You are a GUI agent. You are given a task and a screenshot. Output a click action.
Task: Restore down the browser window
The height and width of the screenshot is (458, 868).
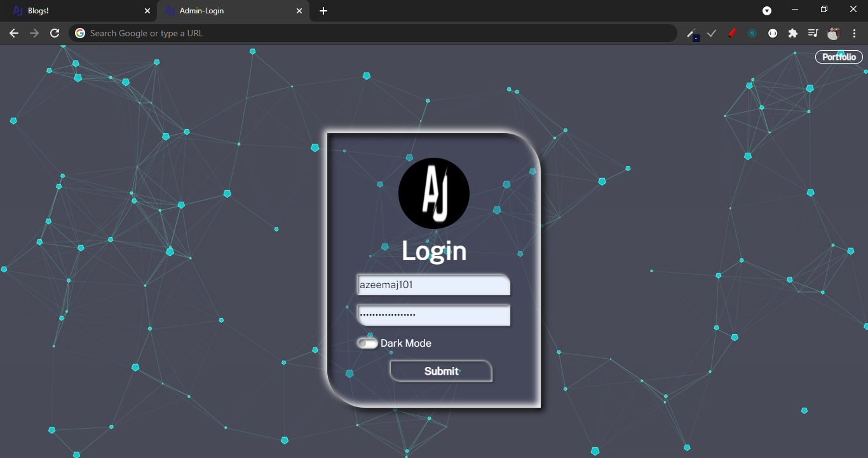(824, 10)
